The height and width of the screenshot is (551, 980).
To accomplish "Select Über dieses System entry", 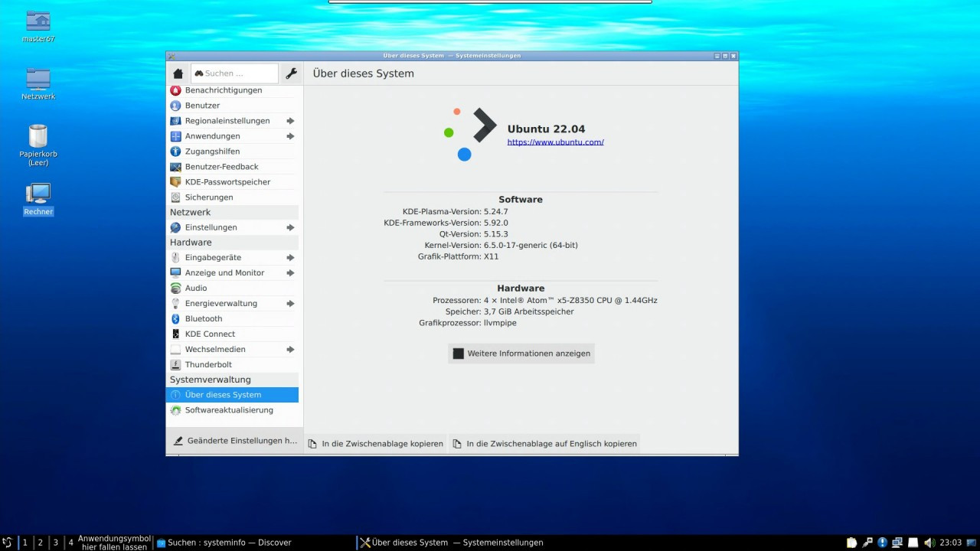I will [x=232, y=395].
